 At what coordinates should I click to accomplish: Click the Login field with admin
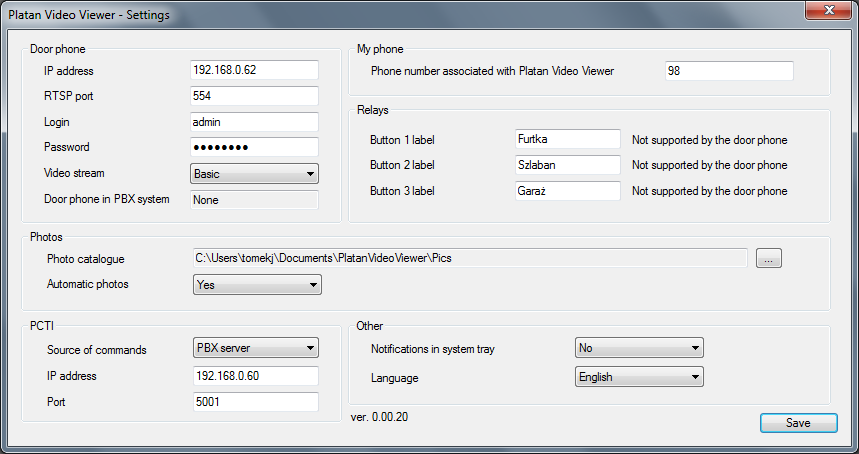[254, 122]
